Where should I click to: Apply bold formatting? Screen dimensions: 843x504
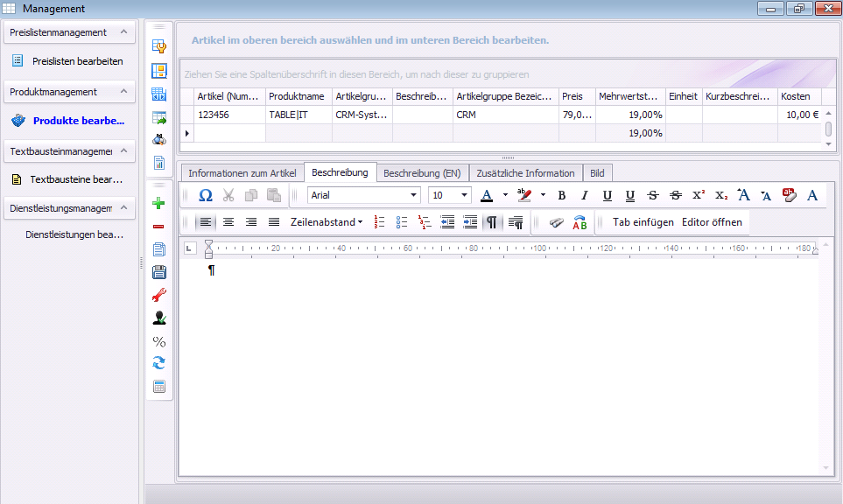[562, 196]
